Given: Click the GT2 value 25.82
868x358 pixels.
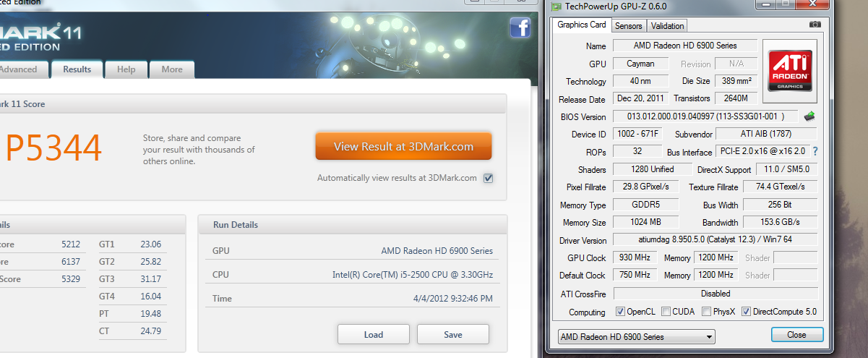Looking at the screenshot, I should coord(150,261).
